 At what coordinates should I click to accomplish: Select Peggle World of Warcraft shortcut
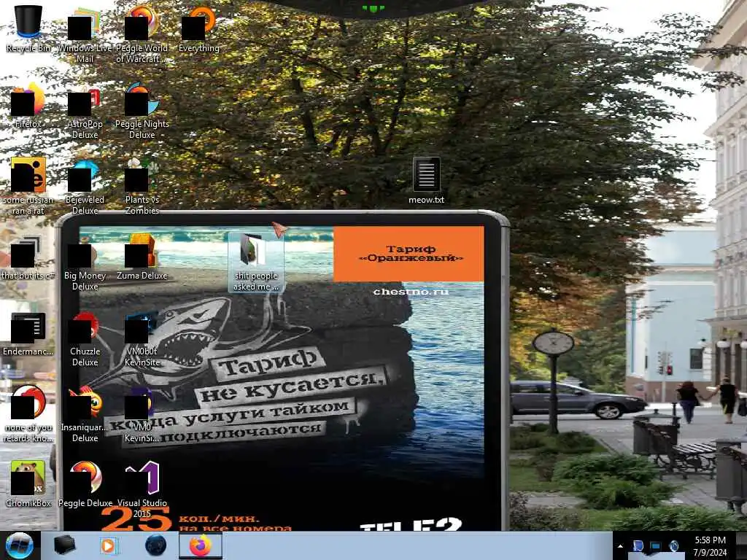(x=142, y=35)
